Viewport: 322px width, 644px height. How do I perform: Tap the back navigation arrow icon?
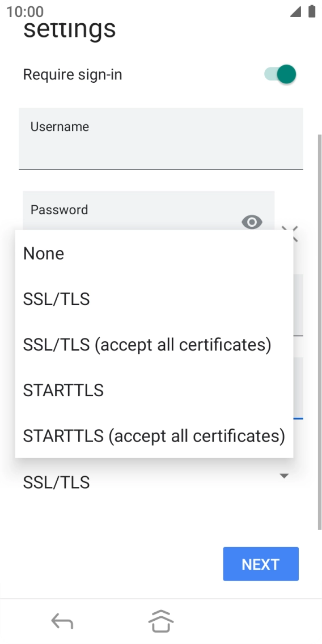tap(62, 621)
